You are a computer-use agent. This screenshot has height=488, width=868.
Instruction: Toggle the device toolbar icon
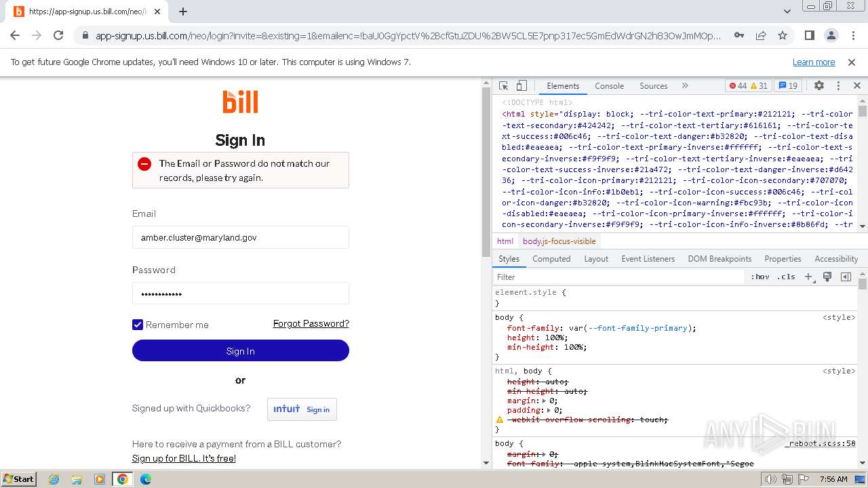coord(521,86)
